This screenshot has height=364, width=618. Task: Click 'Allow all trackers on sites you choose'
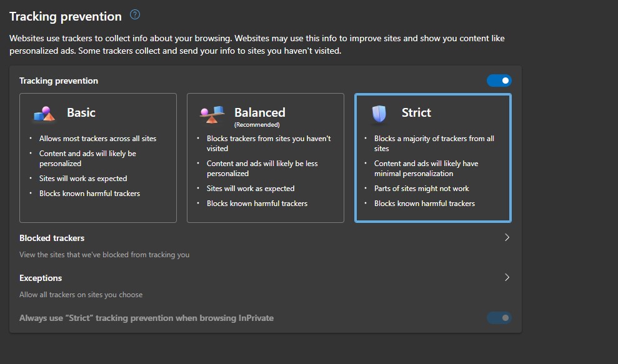point(81,295)
